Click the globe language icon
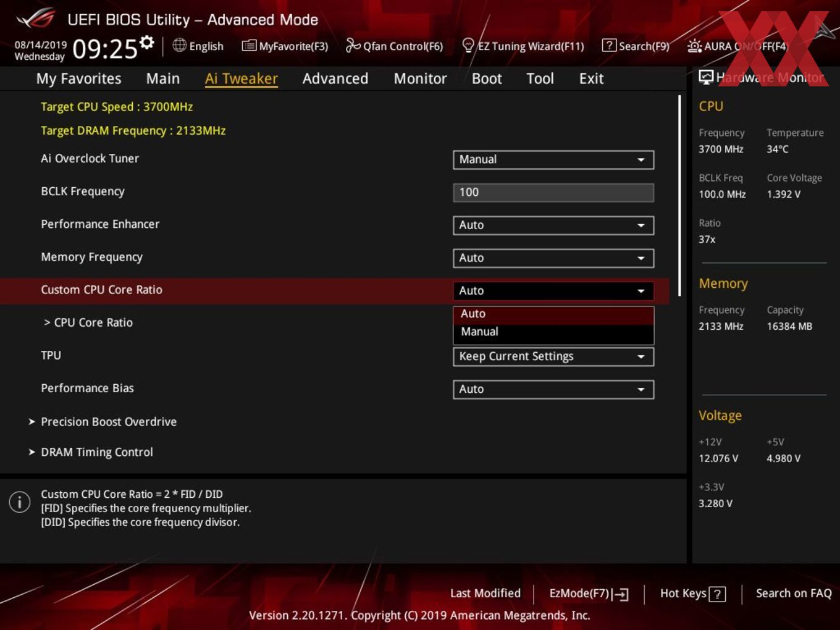This screenshot has height=630, width=840. click(179, 45)
